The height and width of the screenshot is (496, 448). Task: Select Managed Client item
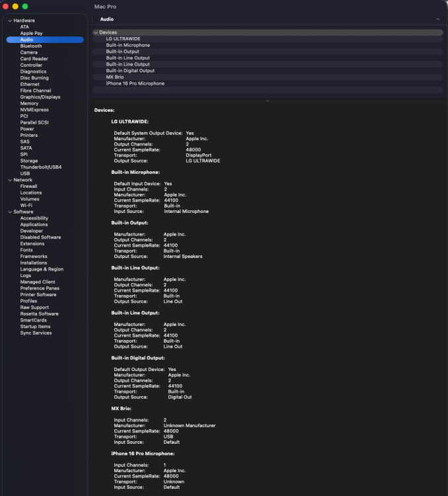coord(38,282)
